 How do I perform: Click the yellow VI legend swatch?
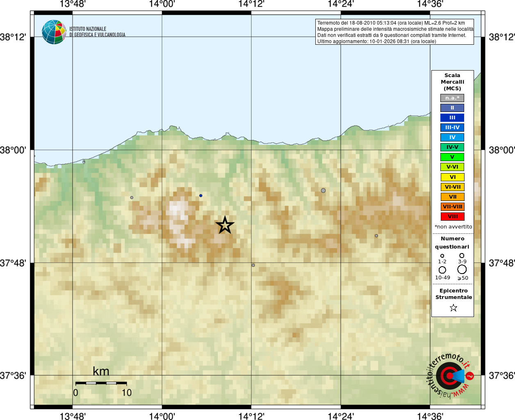pos(452,177)
